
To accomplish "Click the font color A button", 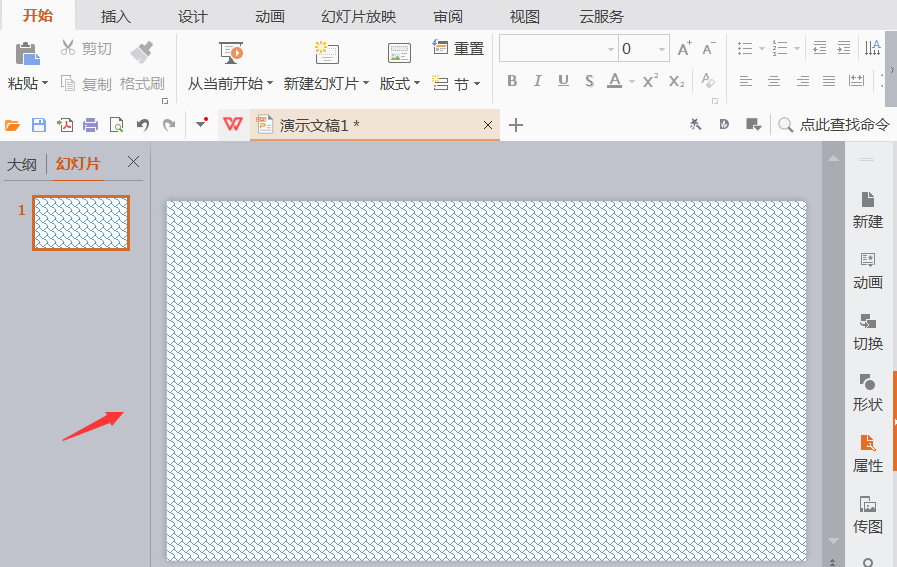I will coord(614,81).
